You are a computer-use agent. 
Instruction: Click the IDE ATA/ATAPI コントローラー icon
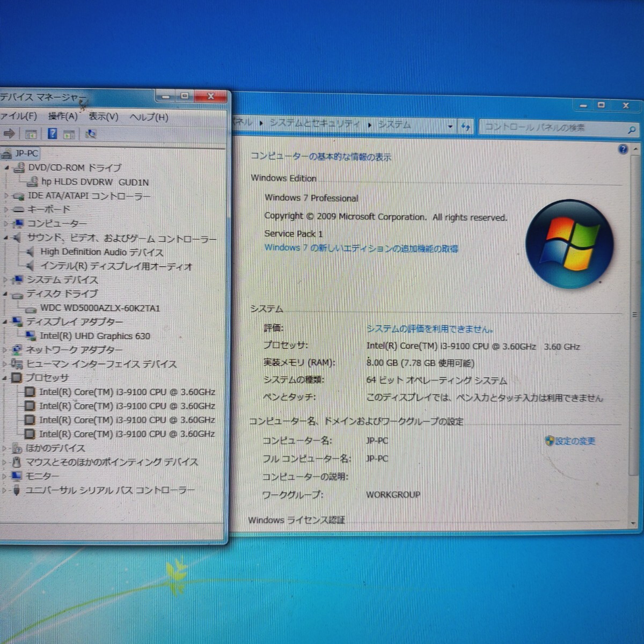pos(19,196)
